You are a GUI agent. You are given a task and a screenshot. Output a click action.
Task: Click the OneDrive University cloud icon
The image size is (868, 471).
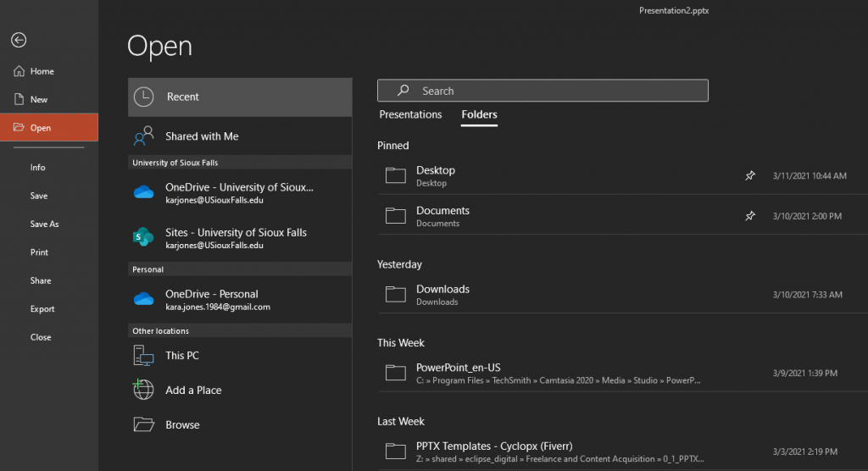coord(144,192)
